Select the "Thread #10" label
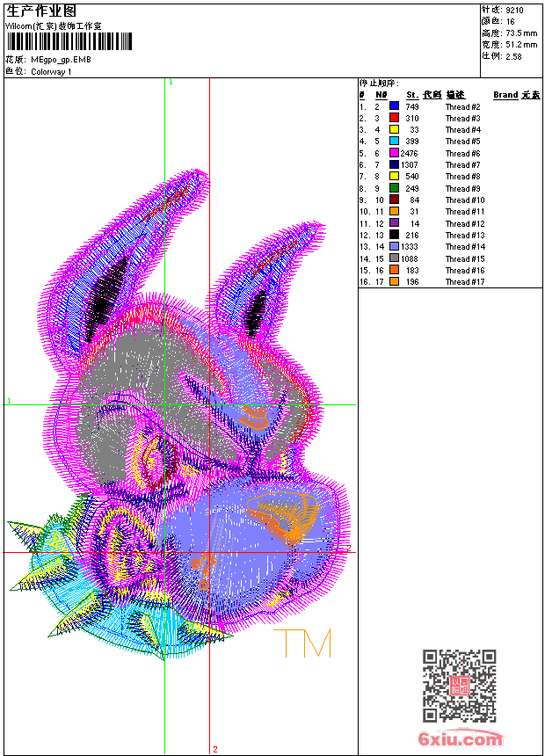 465,200
